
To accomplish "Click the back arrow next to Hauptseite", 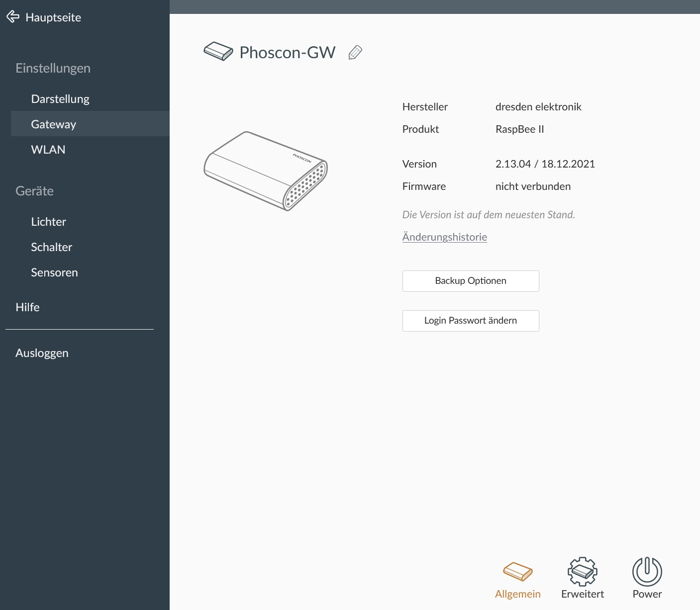I will [x=13, y=17].
